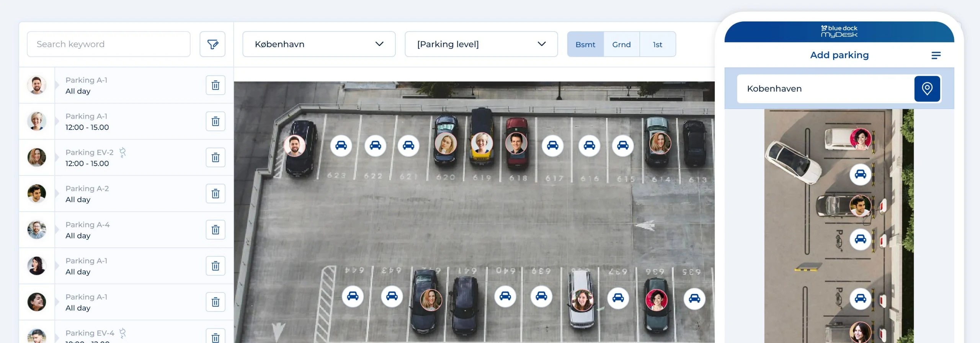Open the København location dropdown
Image resolution: width=980 pixels, height=343 pixels.
319,44
